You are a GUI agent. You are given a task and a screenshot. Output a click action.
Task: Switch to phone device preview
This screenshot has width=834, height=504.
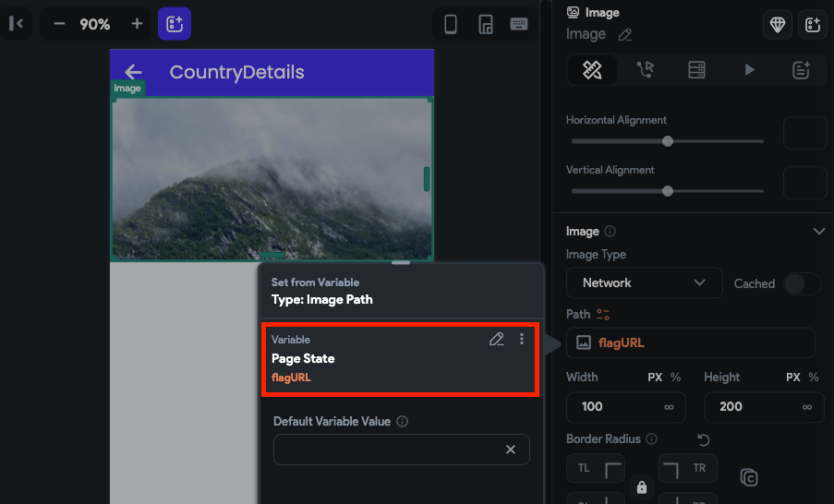(451, 24)
